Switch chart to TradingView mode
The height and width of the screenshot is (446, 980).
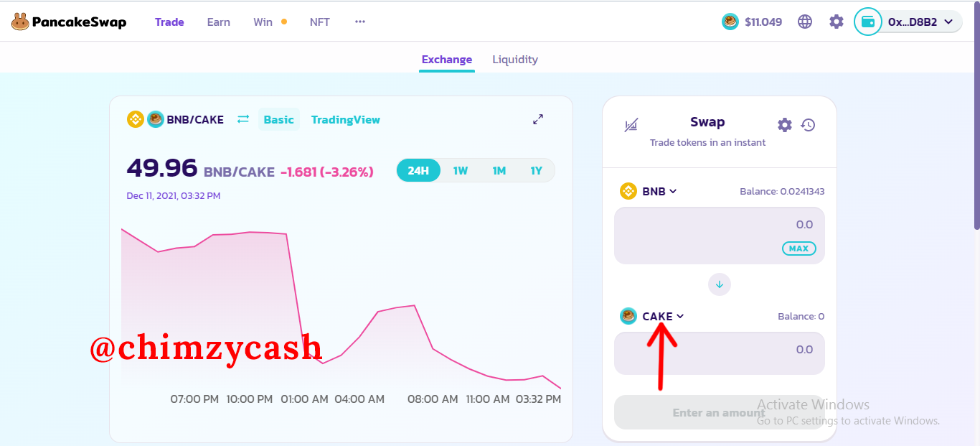[346, 120]
